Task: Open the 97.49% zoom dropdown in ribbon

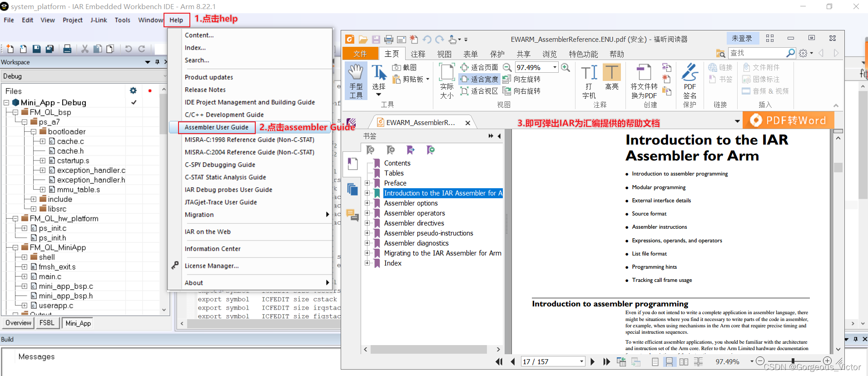Action: tap(555, 67)
